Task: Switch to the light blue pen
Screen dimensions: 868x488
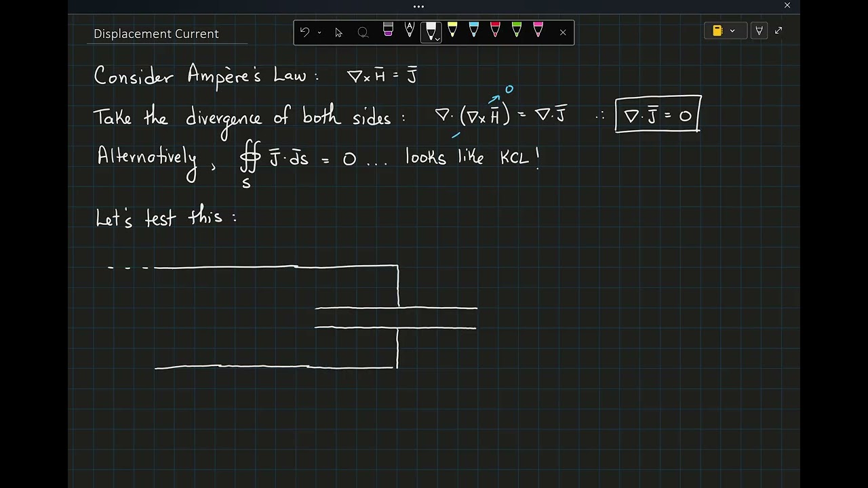Action: tap(474, 30)
